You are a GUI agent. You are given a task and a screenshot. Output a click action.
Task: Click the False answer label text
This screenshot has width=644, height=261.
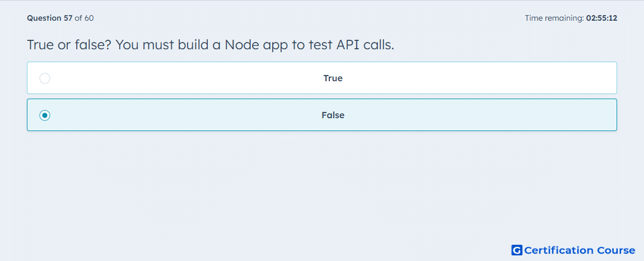tap(333, 115)
